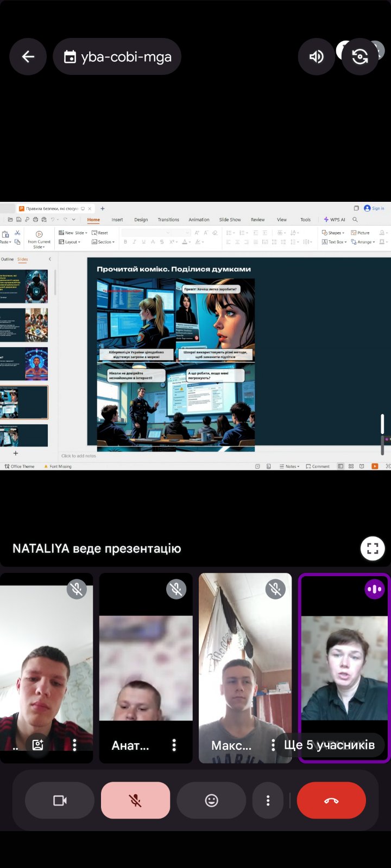
Task: Switch to the Insert ribbon tab
Action: (x=117, y=220)
